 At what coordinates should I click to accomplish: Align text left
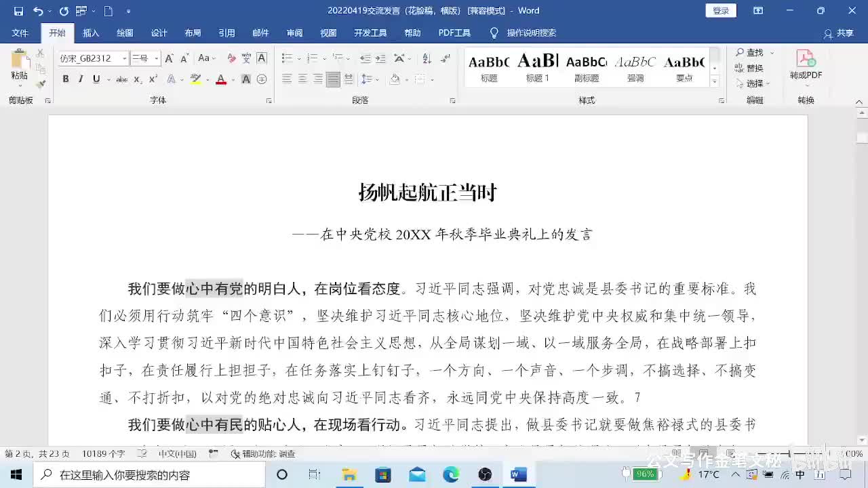click(x=287, y=79)
